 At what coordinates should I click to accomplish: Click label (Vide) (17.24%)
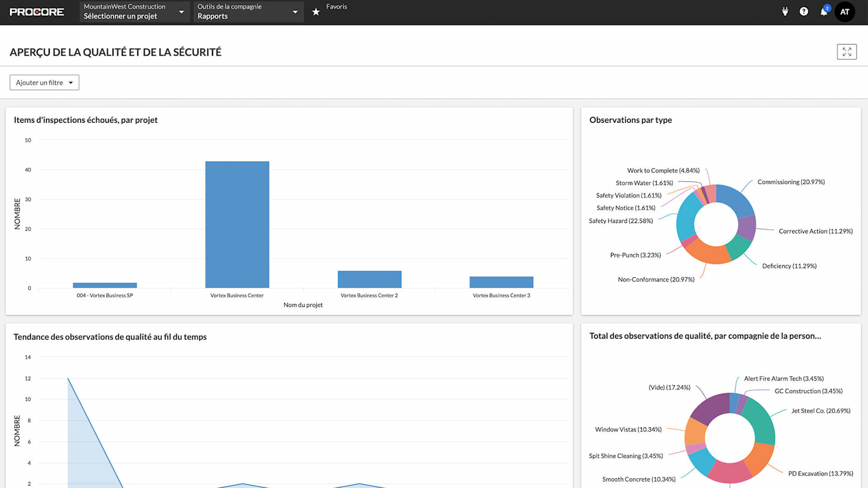(669, 387)
